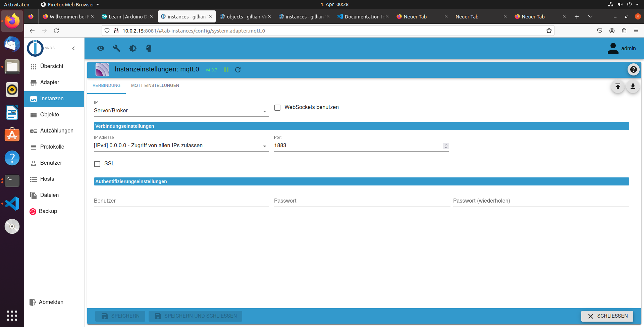Switch to MQTT Einstellungen tab

click(x=155, y=86)
